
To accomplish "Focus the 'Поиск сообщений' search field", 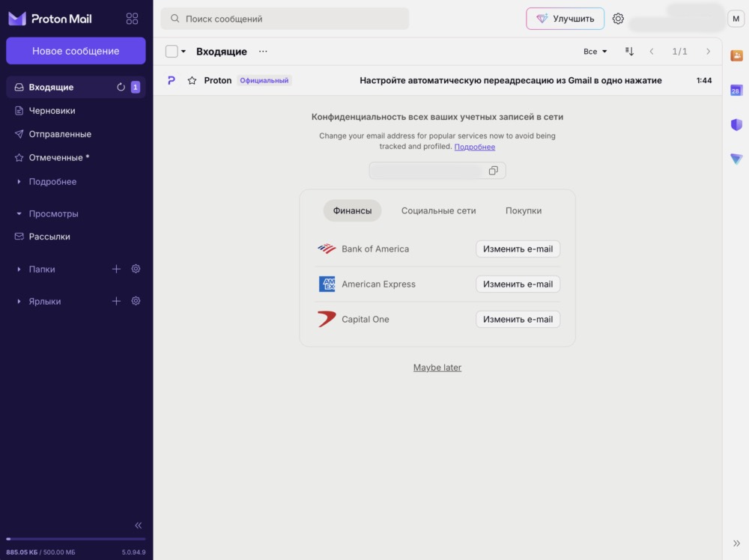I will (x=285, y=19).
